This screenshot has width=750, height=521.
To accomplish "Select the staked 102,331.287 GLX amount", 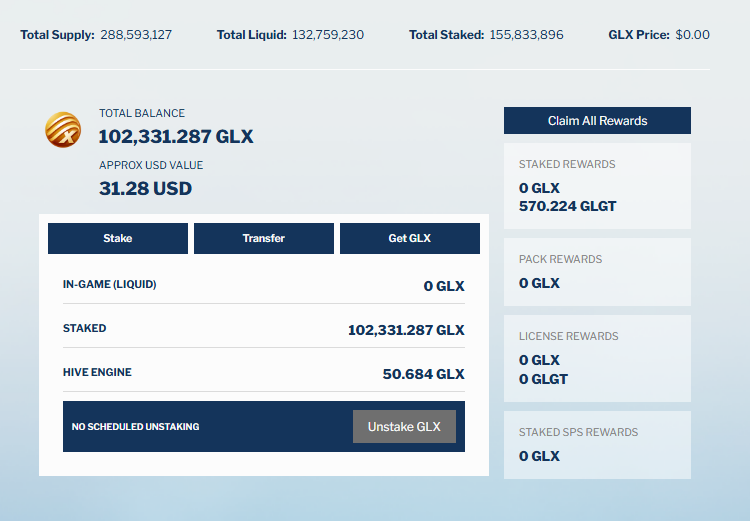I will [406, 330].
